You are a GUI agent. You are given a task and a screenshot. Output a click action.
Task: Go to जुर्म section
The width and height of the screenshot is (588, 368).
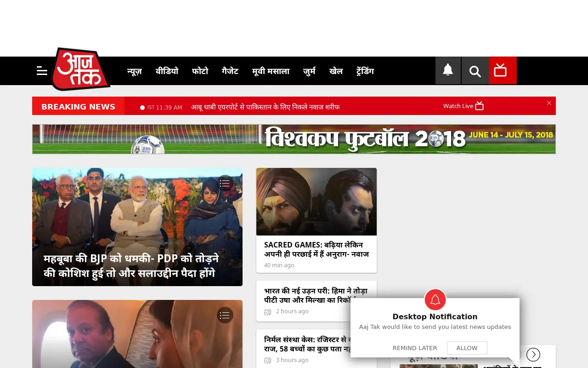coord(309,71)
